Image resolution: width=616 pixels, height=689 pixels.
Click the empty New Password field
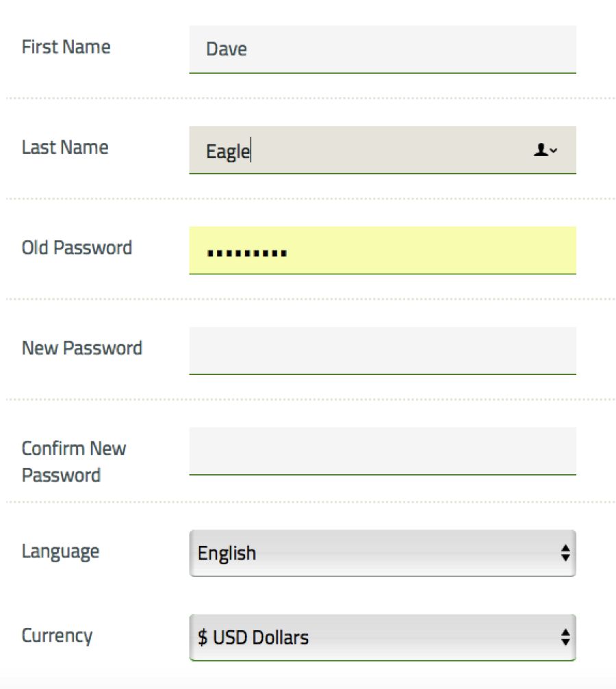tap(383, 350)
